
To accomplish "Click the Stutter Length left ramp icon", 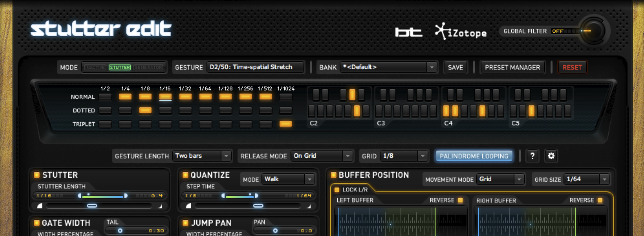I will (x=40, y=206).
